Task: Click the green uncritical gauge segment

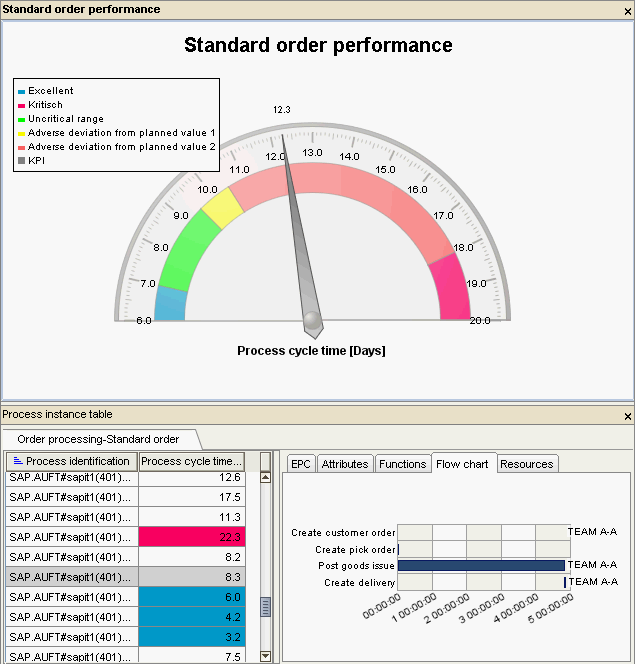Action: (x=188, y=252)
